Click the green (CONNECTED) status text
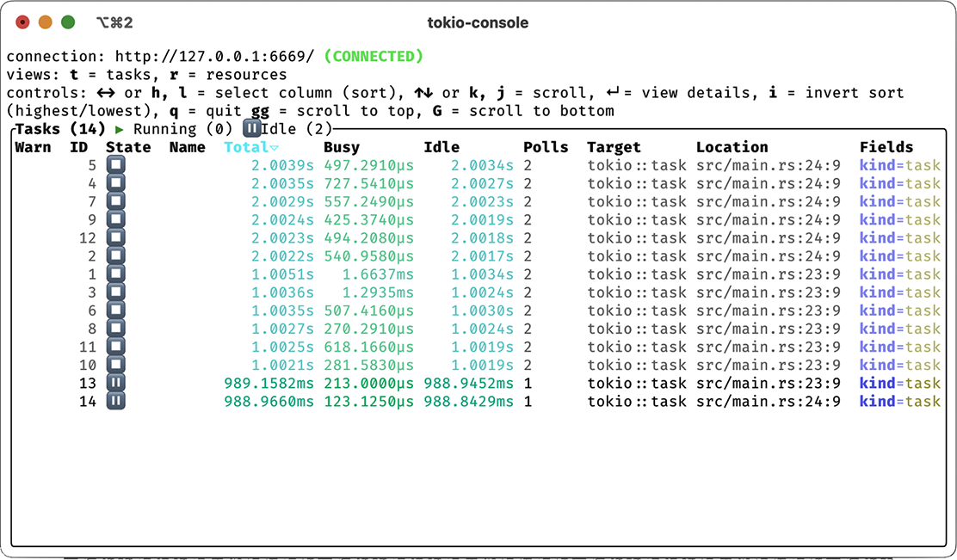 click(374, 56)
